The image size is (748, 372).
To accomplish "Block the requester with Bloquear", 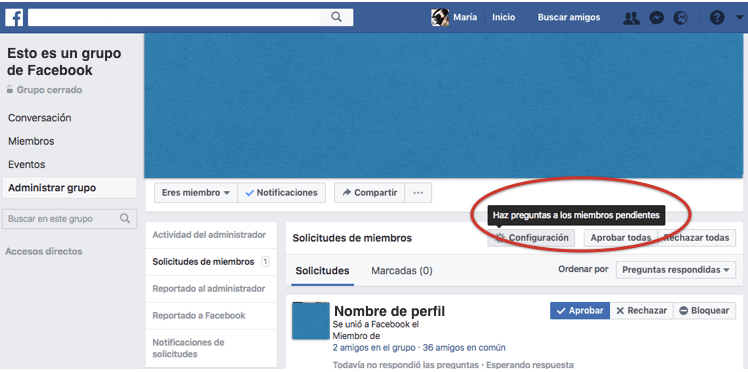I will (x=704, y=310).
